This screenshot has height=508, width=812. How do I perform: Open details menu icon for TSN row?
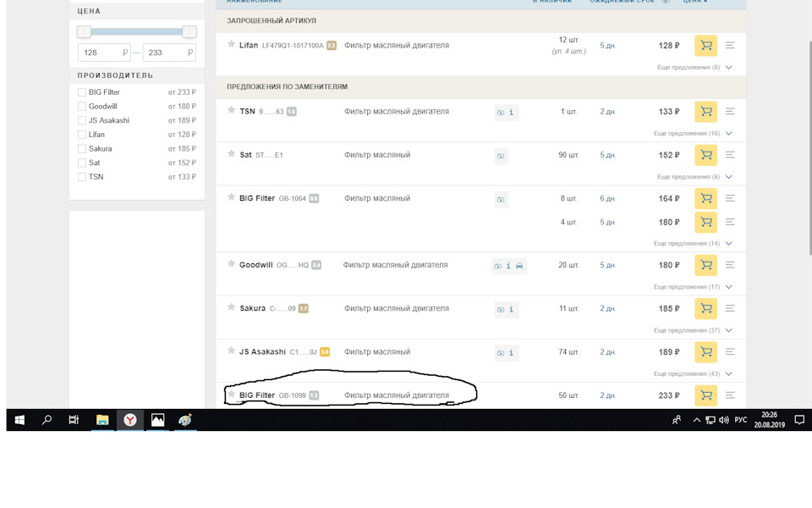(x=730, y=112)
